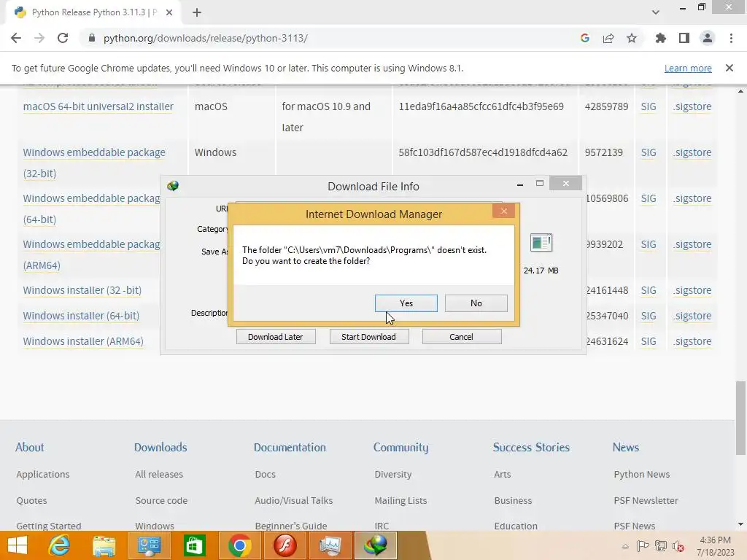Open Applications footer link
This screenshot has width=747, height=560.
tap(43, 474)
